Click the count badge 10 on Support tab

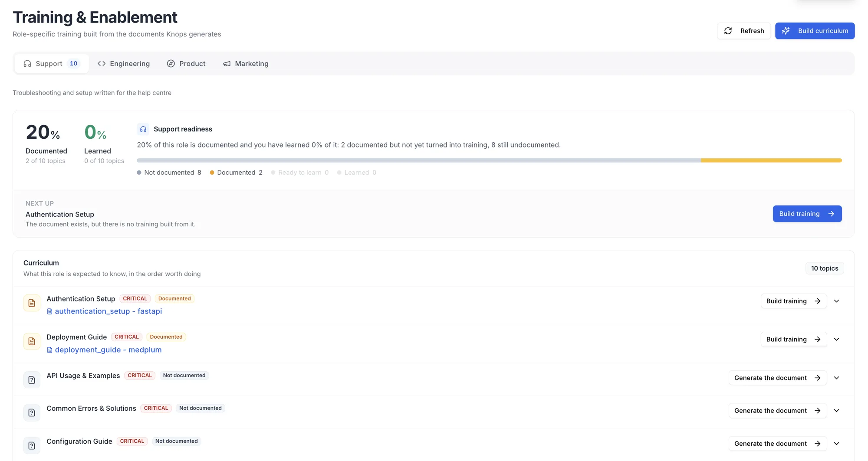coord(74,64)
